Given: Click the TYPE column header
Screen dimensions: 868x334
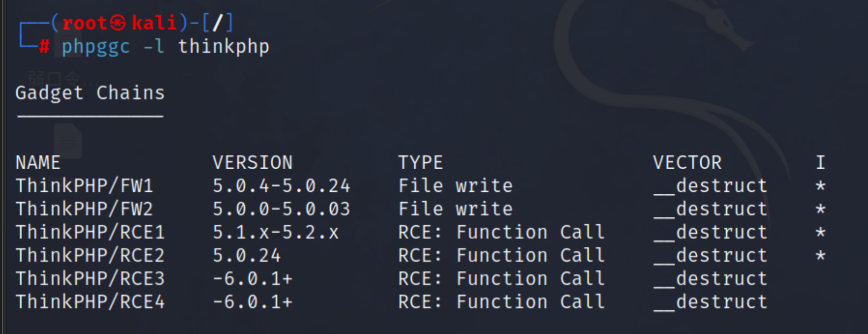Looking at the screenshot, I should pos(421,163).
